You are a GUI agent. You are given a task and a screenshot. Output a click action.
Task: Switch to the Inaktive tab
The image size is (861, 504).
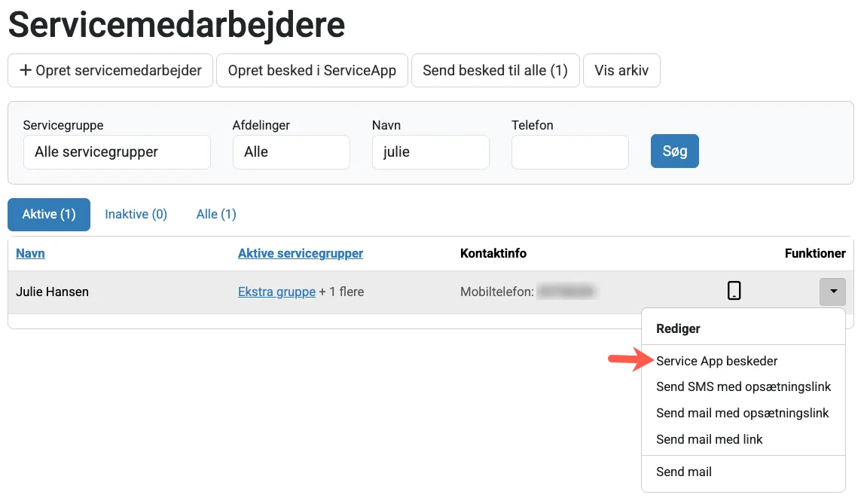[136, 214]
